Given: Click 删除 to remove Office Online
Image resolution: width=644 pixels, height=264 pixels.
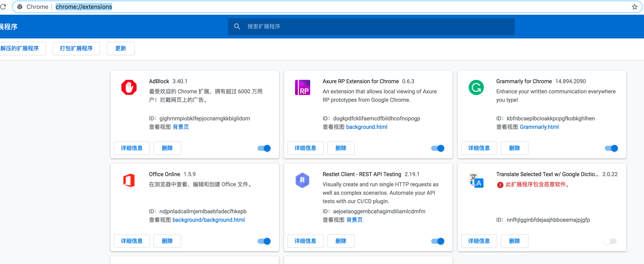Looking at the screenshot, I should (167, 241).
